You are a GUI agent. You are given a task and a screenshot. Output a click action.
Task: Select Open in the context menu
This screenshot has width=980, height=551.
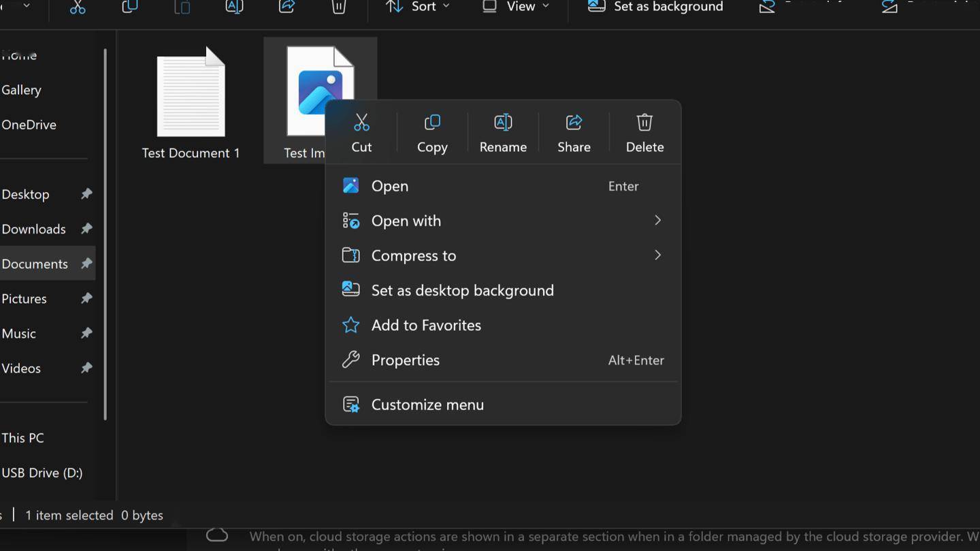[x=503, y=186]
